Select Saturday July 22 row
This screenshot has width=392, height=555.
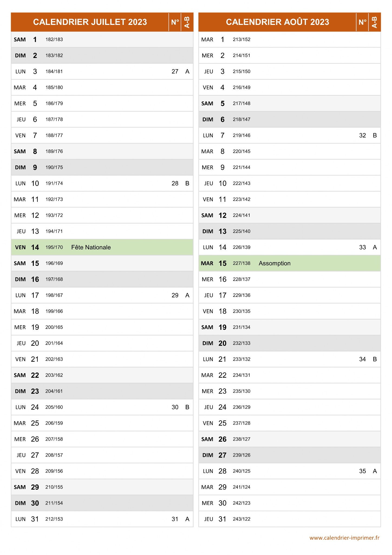pos(102,375)
